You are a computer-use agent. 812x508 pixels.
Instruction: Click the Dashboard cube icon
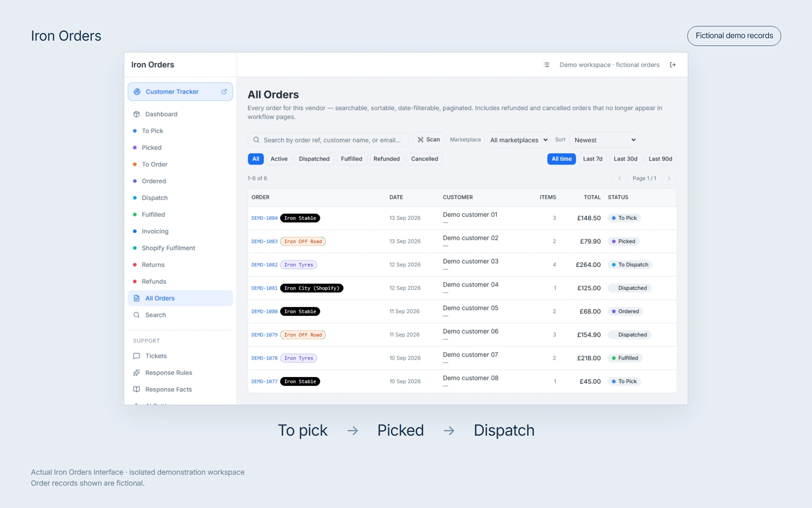(137, 114)
